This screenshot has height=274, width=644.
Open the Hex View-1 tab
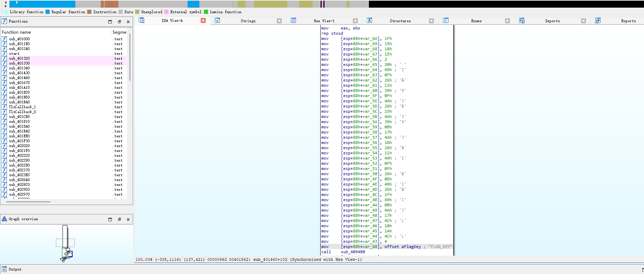click(324, 21)
